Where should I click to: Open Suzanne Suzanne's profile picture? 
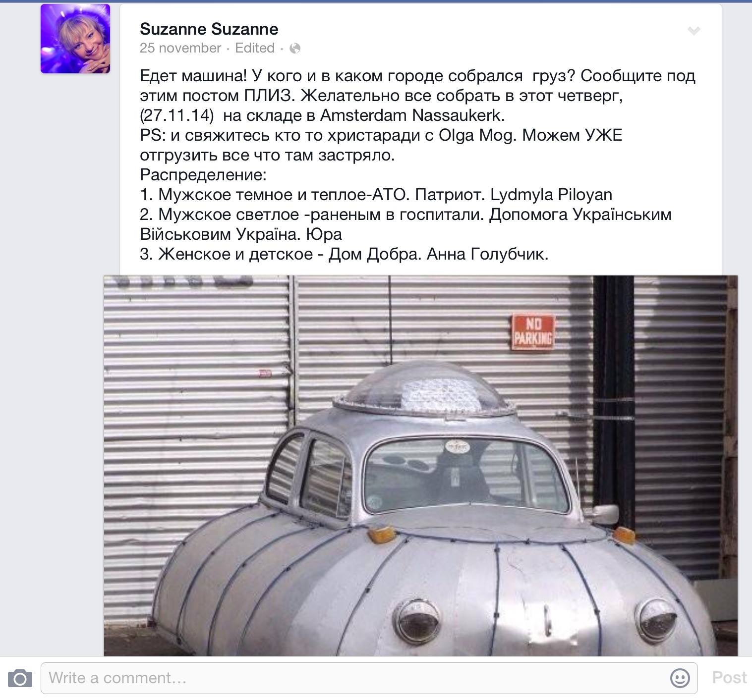(75, 39)
